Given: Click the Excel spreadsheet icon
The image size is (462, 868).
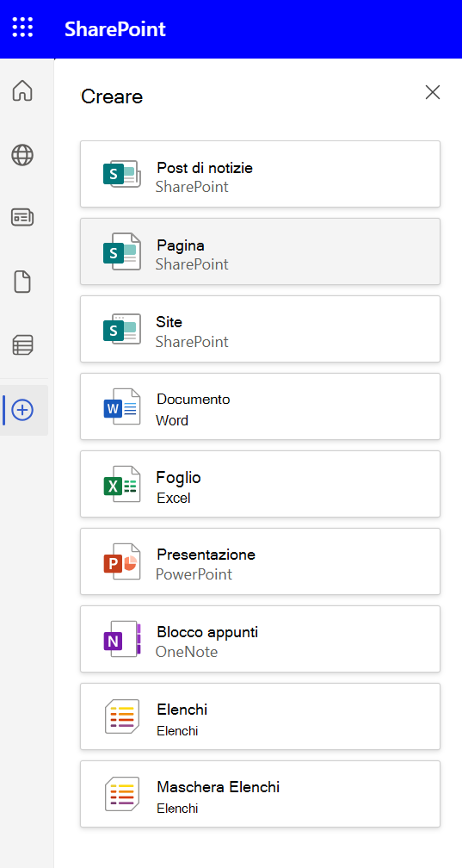Looking at the screenshot, I should pyautogui.click(x=121, y=484).
